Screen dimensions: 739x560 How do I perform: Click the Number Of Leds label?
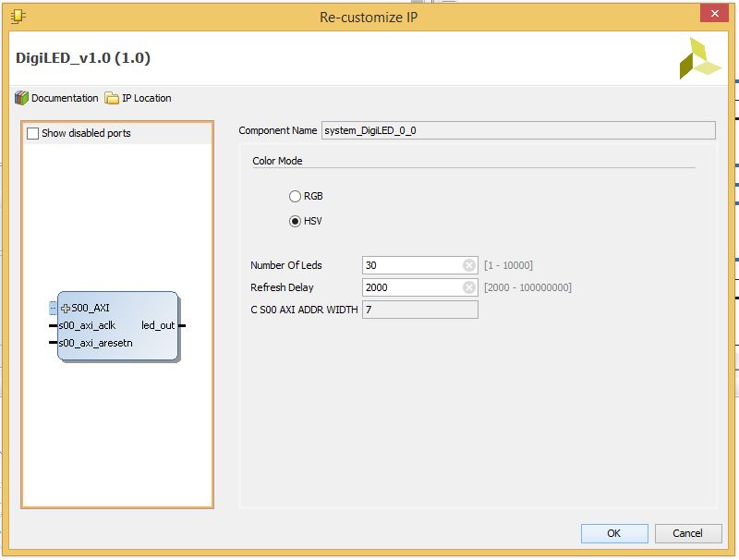[286, 265]
